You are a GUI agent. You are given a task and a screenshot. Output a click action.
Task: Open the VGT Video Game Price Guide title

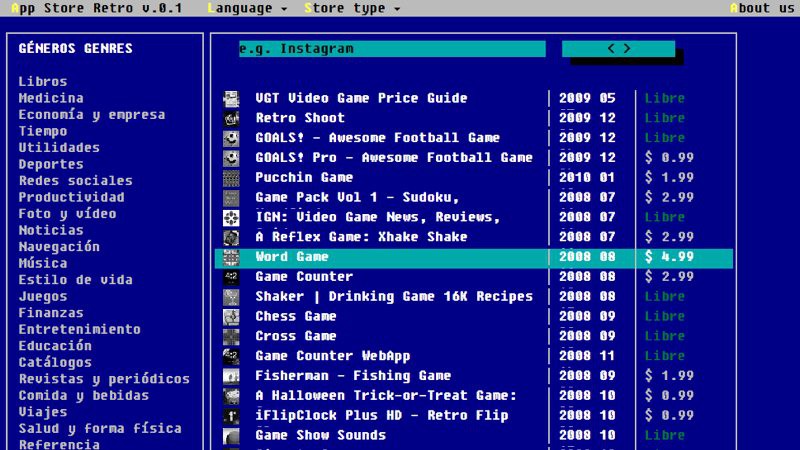point(361,98)
